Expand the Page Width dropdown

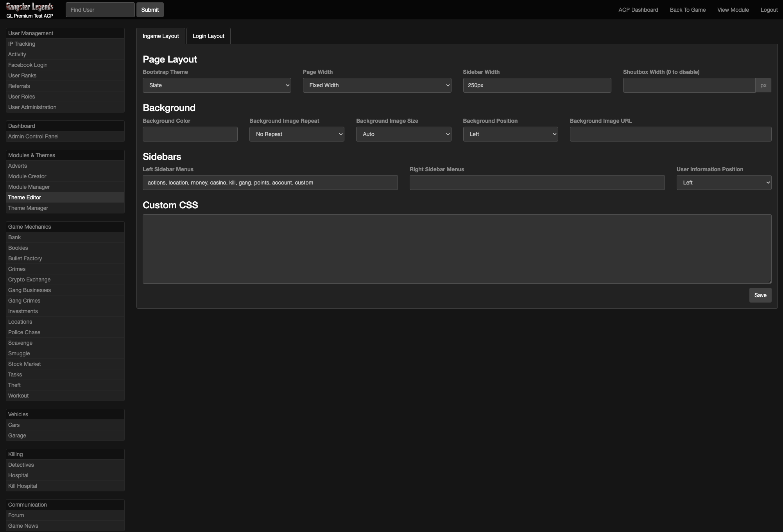click(377, 85)
